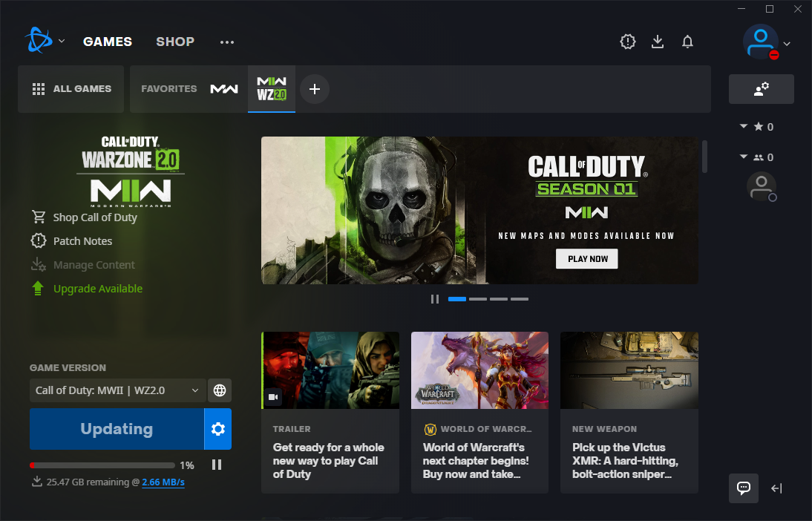Click the WoW icon on news card
812x521 pixels.
click(x=430, y=429)
